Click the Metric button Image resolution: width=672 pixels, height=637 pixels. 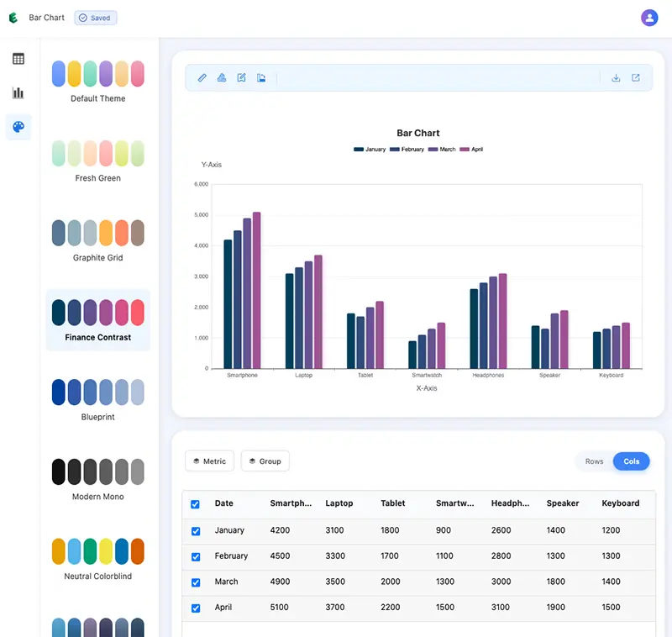click(209, 461)
